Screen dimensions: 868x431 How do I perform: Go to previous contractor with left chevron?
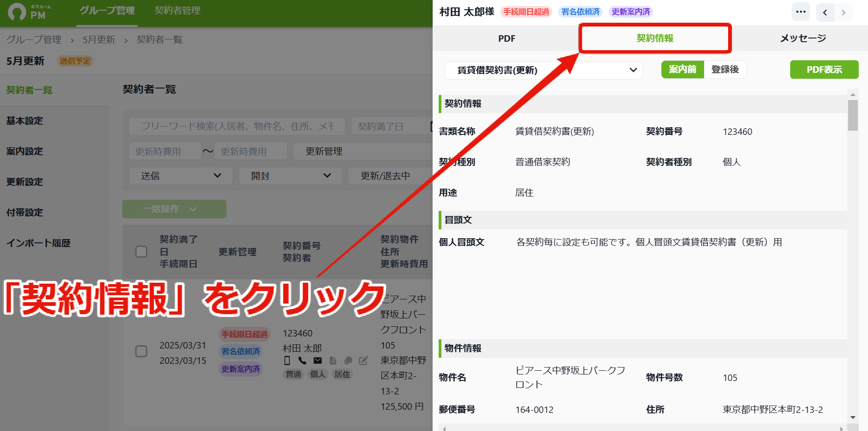pyautogui.click(x=825, y=13)
